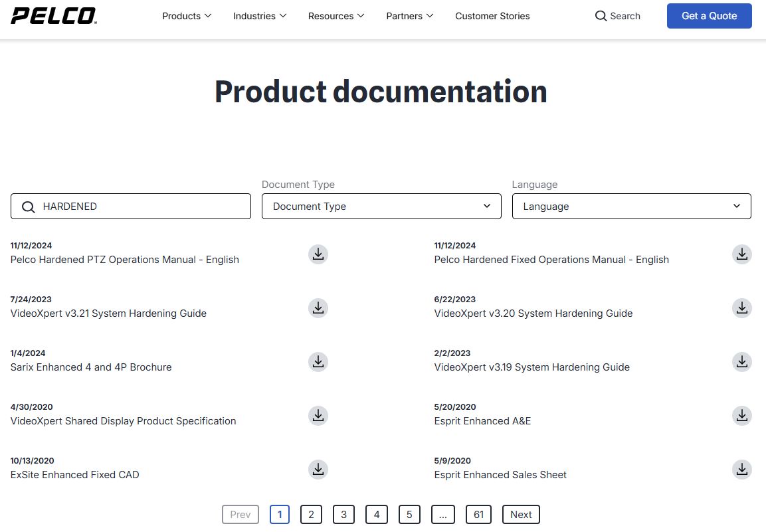Download the VideoXpert Shared Display Product Specification
This screenshot has height=532, width=766.
coord(318,416)
